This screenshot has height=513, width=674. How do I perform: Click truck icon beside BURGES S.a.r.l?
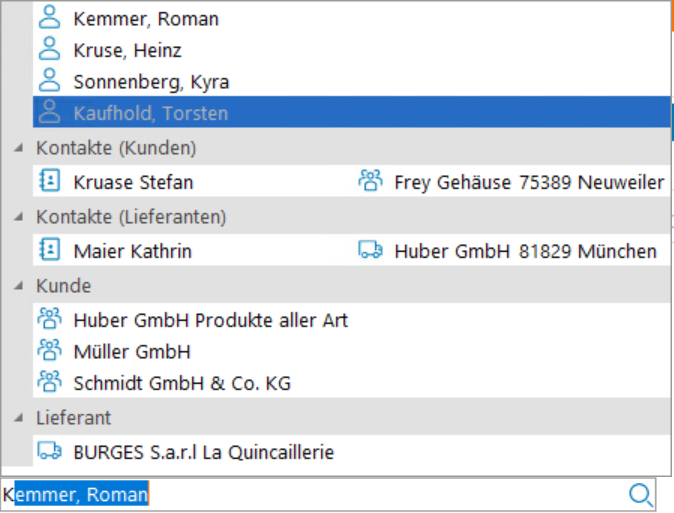click(x=49, y=452)
